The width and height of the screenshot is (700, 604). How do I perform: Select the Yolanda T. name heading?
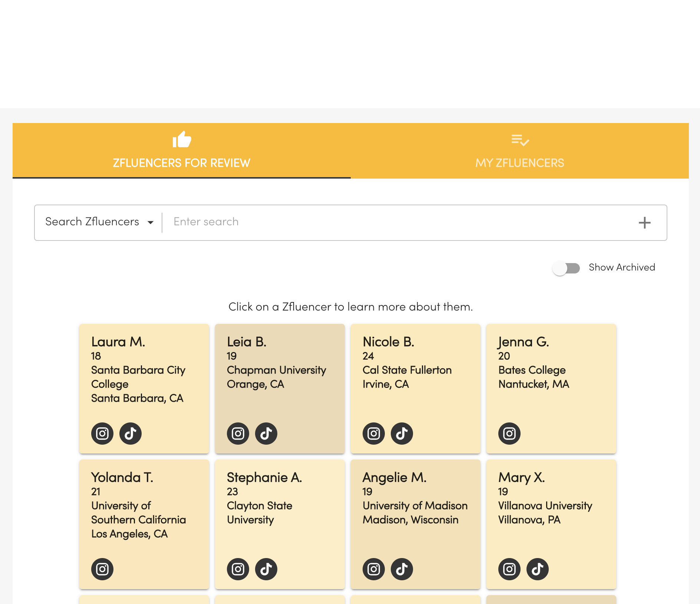click(122, 477)
